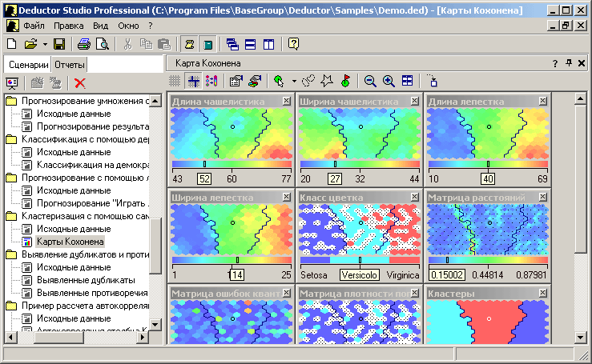Cascade windows using the toolbar icon

point(232,43)
